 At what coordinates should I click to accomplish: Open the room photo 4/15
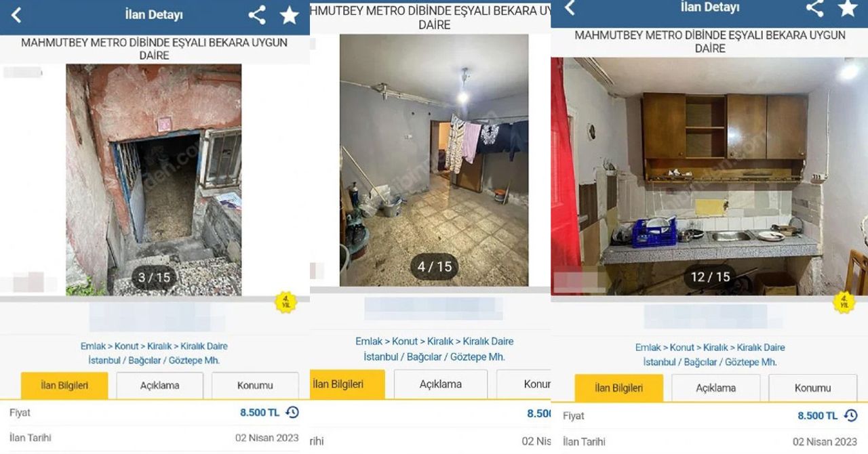pos(434,161)
